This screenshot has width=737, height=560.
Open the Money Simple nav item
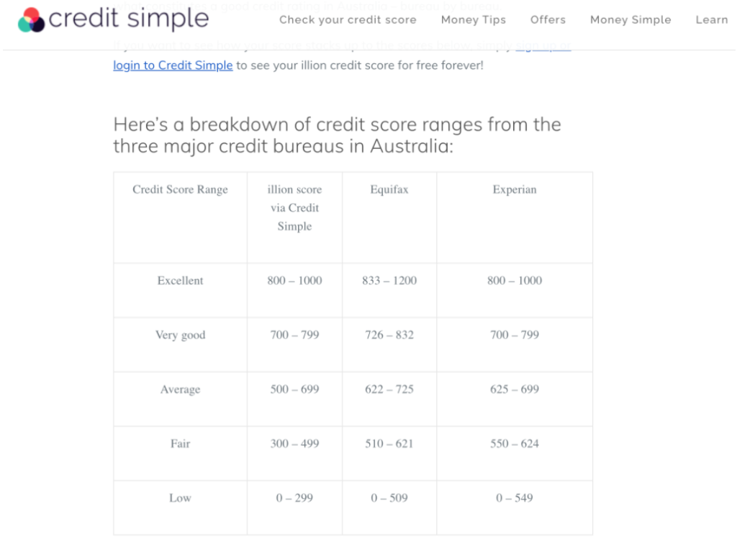click(x=630, y=19)
